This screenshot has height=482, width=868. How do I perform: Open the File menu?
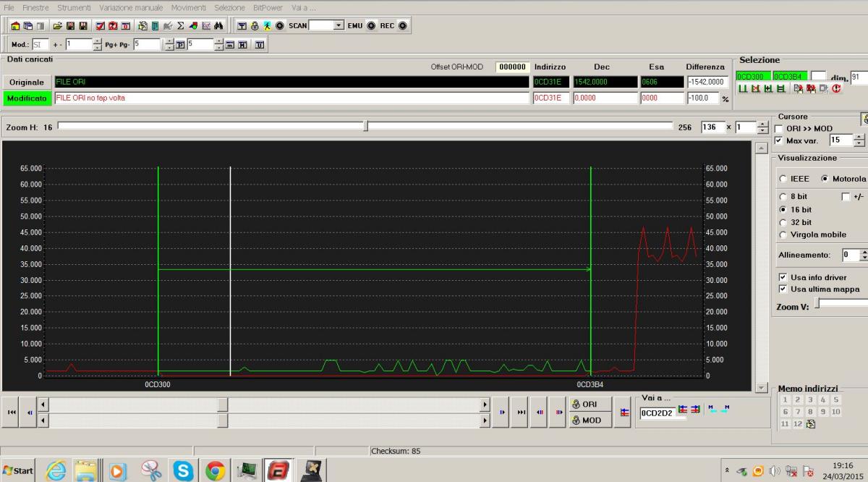[x=9, y=7]
